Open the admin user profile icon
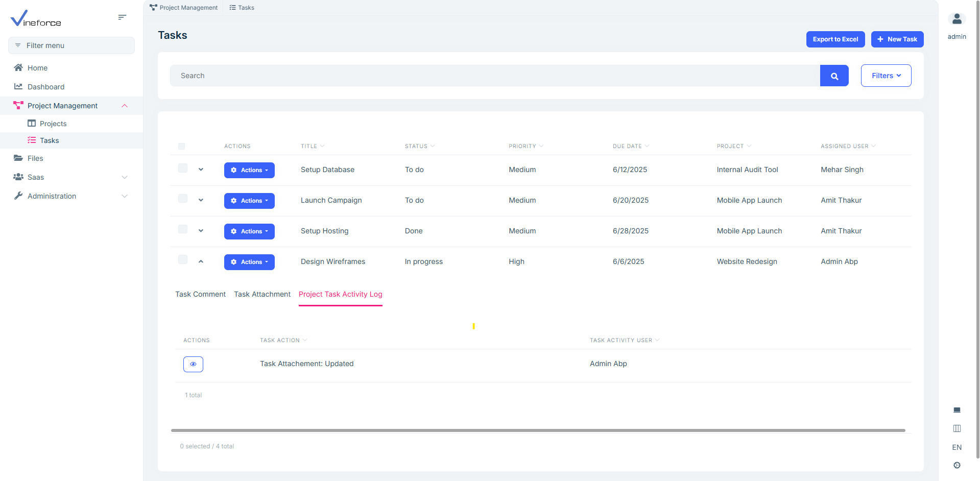This screenshot has width=980, height=481. pyautogui.click(x=957, y=19)
